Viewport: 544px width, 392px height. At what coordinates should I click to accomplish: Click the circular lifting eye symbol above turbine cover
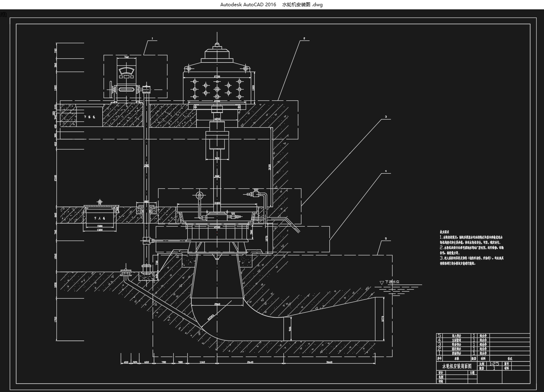(200, 195)
